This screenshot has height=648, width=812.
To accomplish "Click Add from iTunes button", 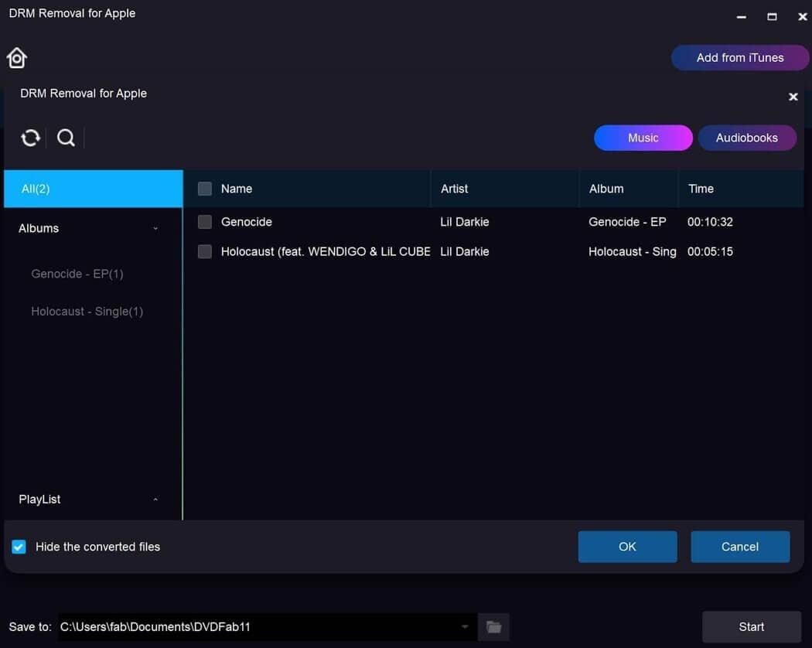I will [740, 57].
